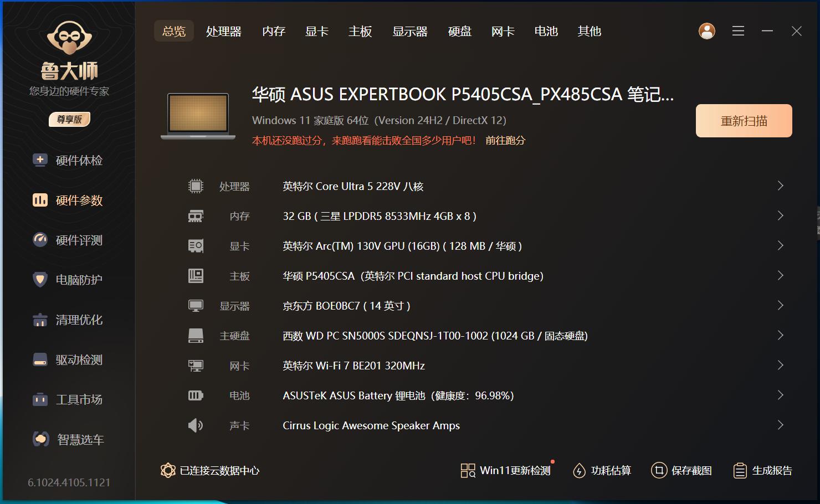Click the ASUSTeK ASUS Battery text

coord(398,396)
